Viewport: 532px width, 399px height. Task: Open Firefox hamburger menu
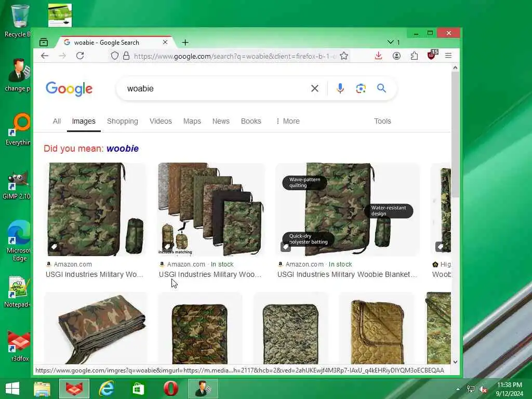tap(448, 56)
